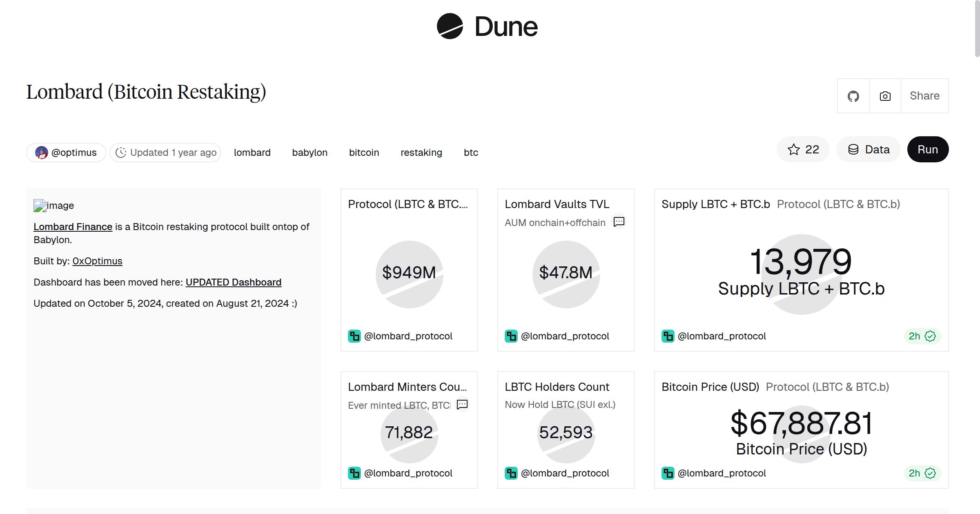
Task: Click the Dune logo at the top
Action: click(487, 26)
